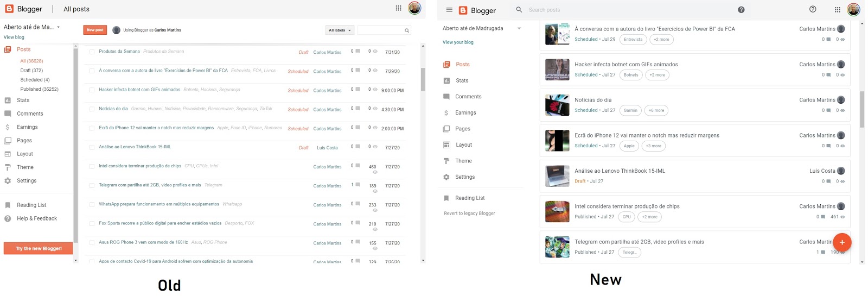Click Reading List bookmark icon in new sidebar
This screenshot has height=308, width=868.
tap(446, 198)
